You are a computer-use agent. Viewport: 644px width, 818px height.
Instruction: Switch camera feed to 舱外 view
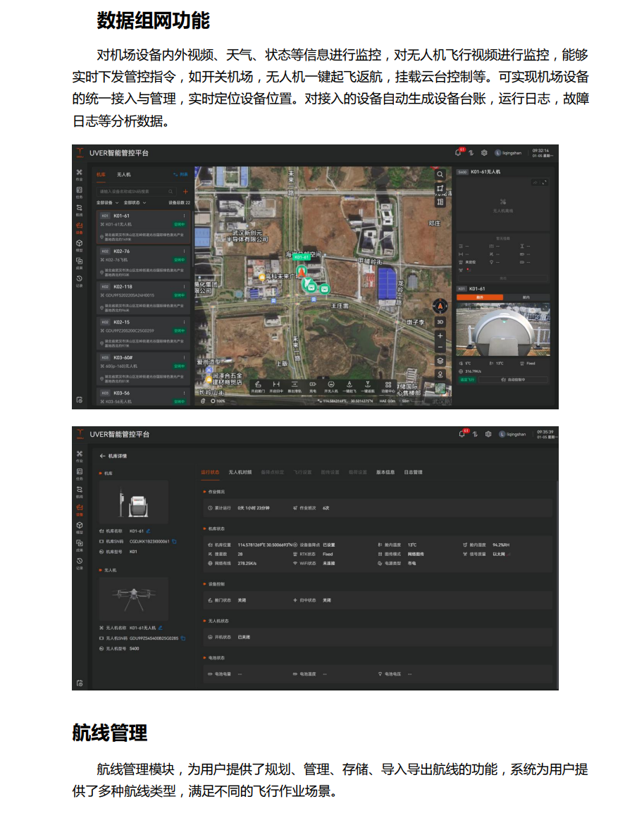click(x=480, y=297)
